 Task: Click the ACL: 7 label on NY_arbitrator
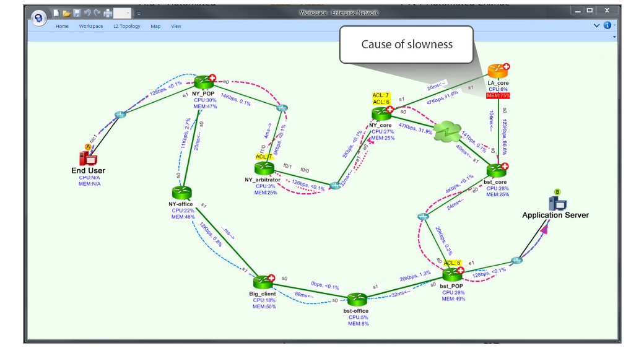point(264,157)
